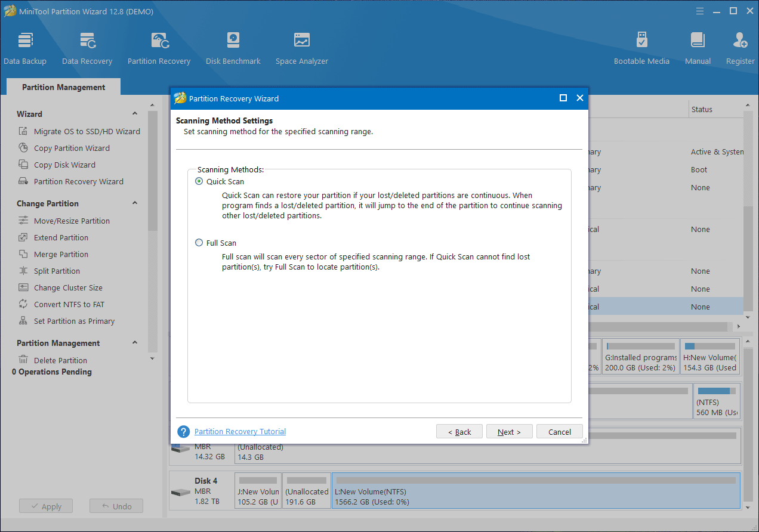Click Copy Disk Wizard icon
Viewport: 759px width, 532px height.
click(x=23, y=165)
